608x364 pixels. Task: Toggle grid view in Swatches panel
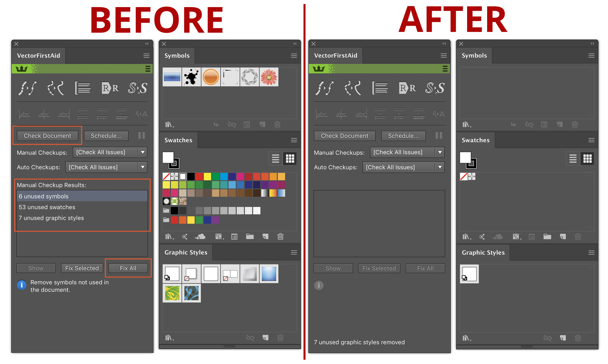pyautogui.click(x=290, y=158)
